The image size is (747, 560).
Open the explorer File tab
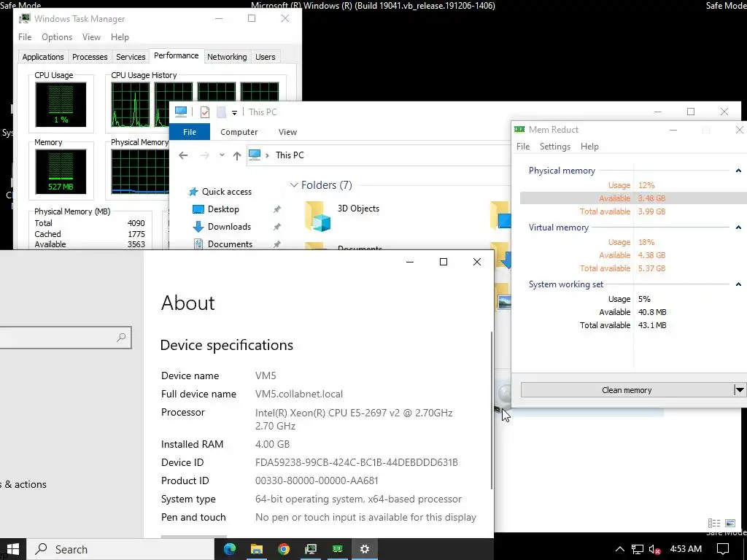coord(190,132)
